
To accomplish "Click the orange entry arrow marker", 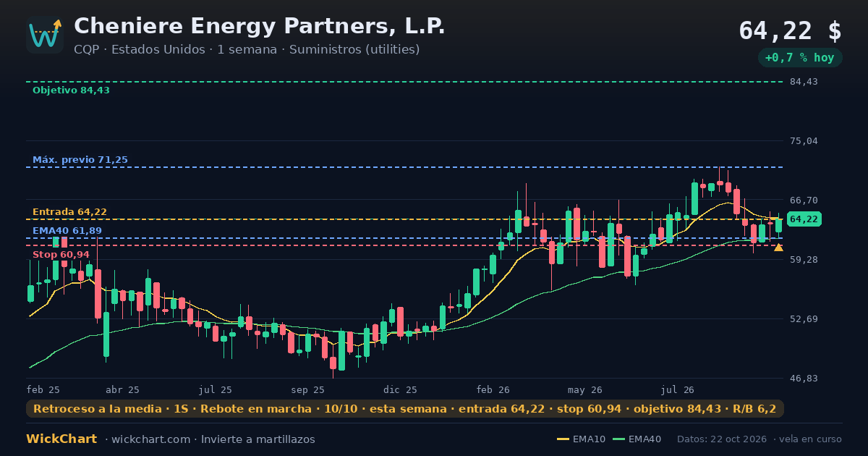I will click(x=778, y=248).
